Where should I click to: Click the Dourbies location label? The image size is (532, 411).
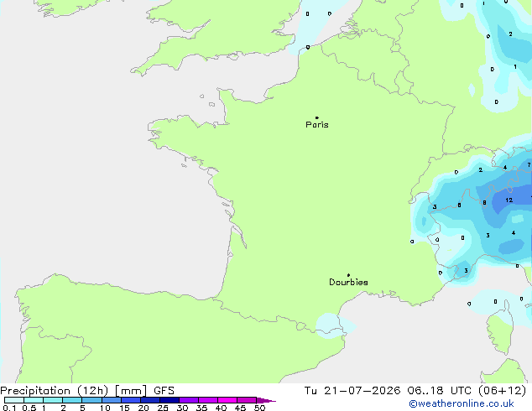(348, 282)
